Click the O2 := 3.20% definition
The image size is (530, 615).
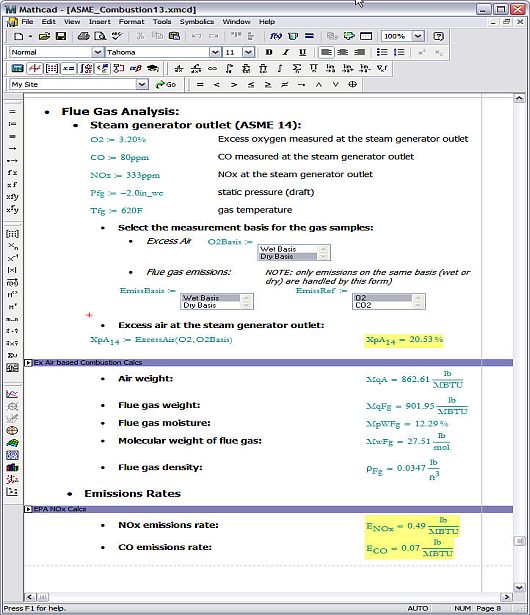tap(118, 140)
